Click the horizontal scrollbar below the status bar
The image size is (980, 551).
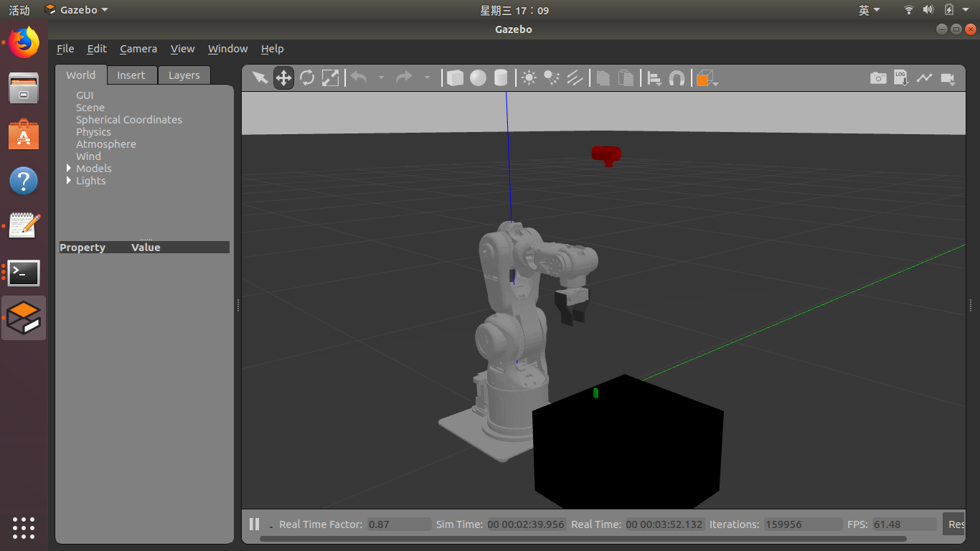[583, 539]
